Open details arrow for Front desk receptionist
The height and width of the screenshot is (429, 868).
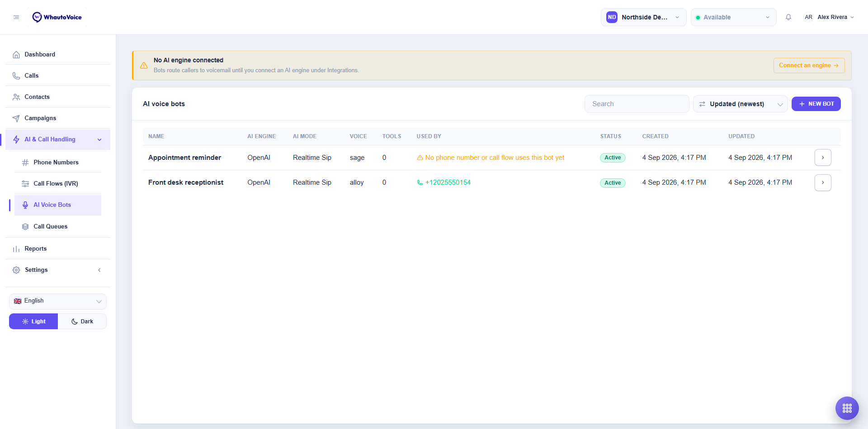[823, 182]
